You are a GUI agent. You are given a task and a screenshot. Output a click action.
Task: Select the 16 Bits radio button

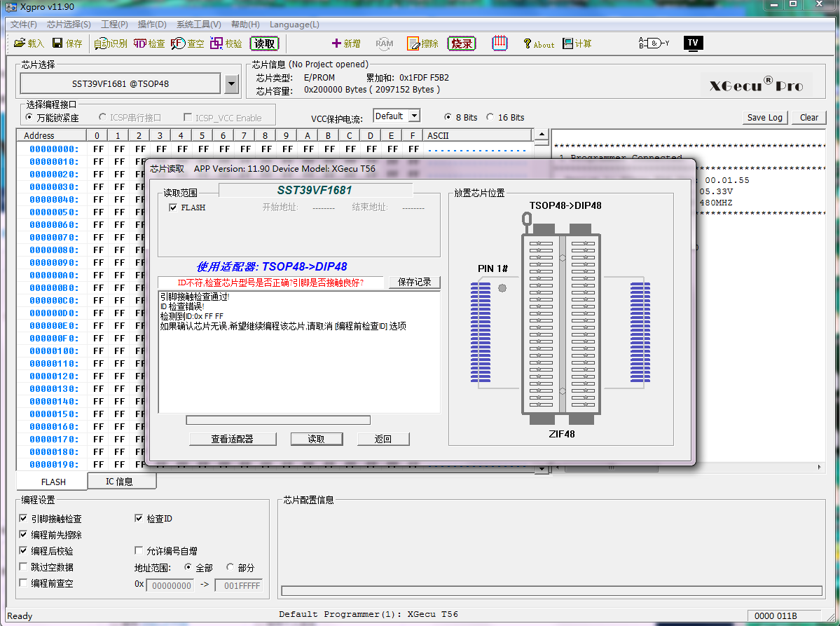tap(490, 117)
